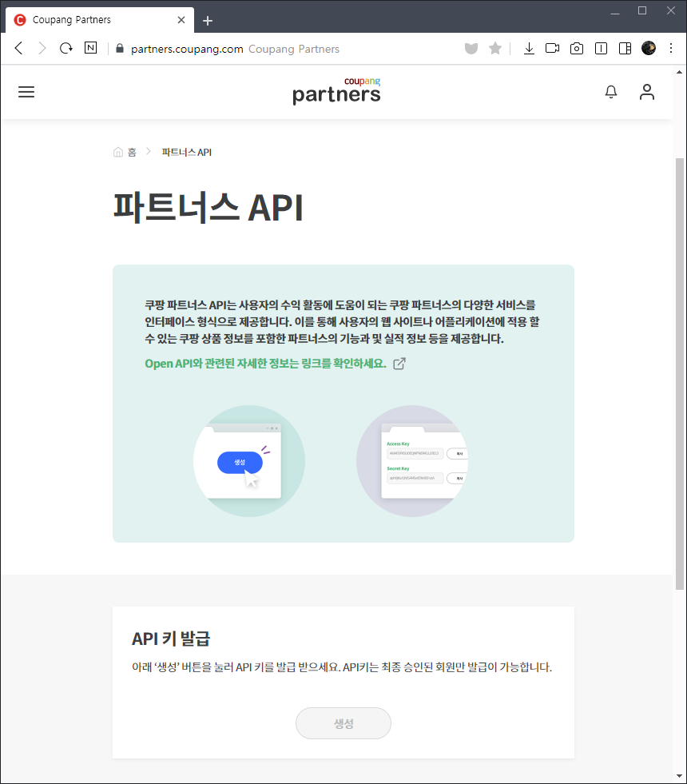The width and height of the screenshot is (687, 784).
Task: Click the padlock site security icon
Action: [x=119, y=49]
